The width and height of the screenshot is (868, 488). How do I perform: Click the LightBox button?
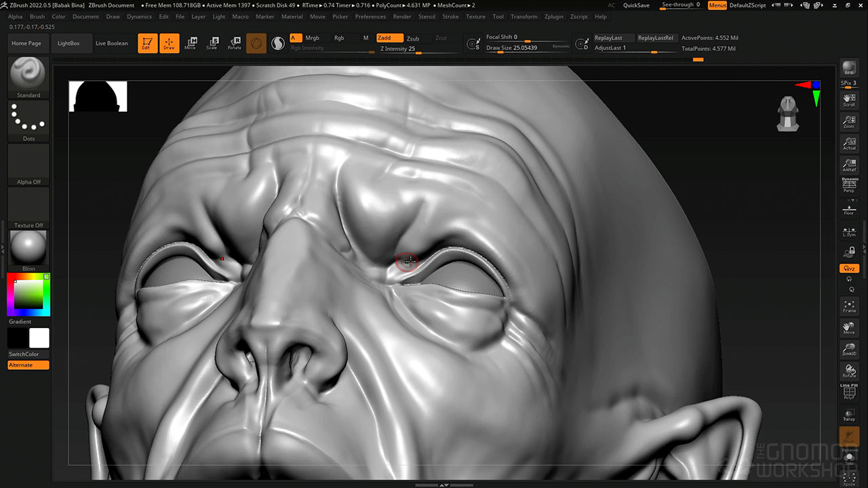(x=68, y=43)
